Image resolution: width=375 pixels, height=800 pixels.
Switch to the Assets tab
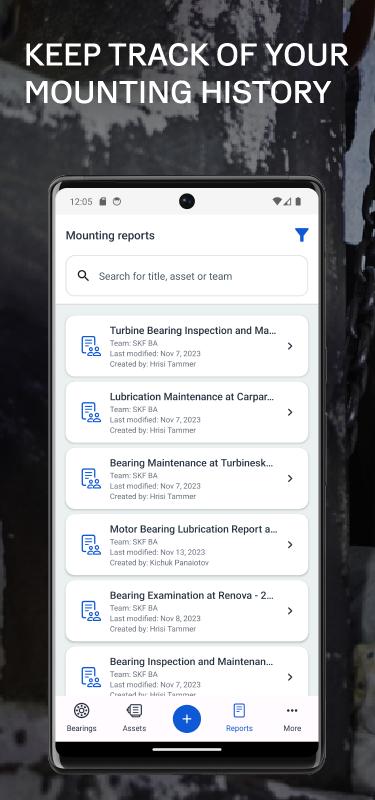click(x=134, y=717)
